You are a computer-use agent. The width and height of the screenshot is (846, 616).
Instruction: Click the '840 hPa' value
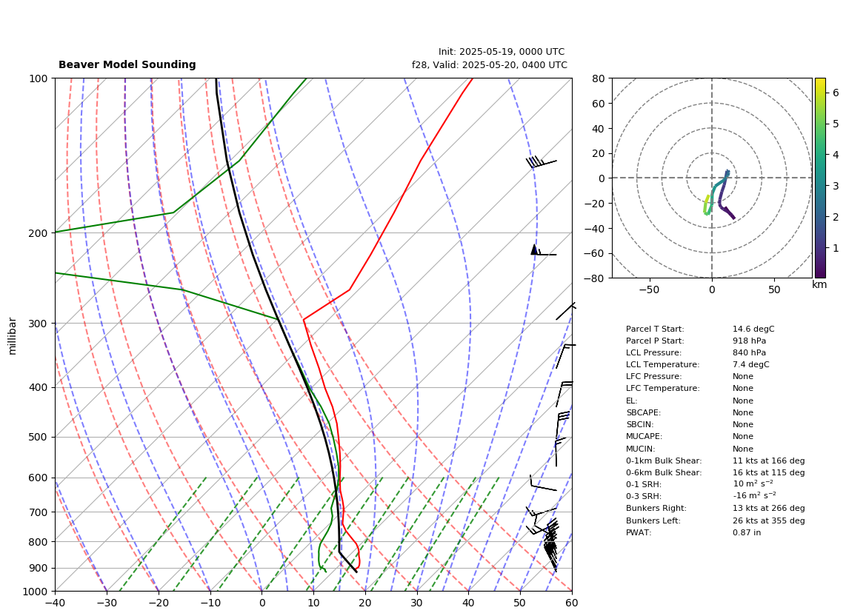click(x=749, y=352)
